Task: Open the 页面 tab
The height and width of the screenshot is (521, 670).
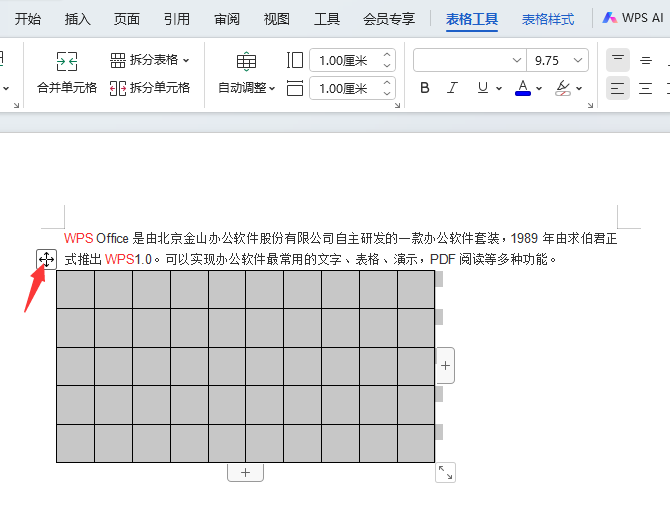Action: (x=127, y=19)
